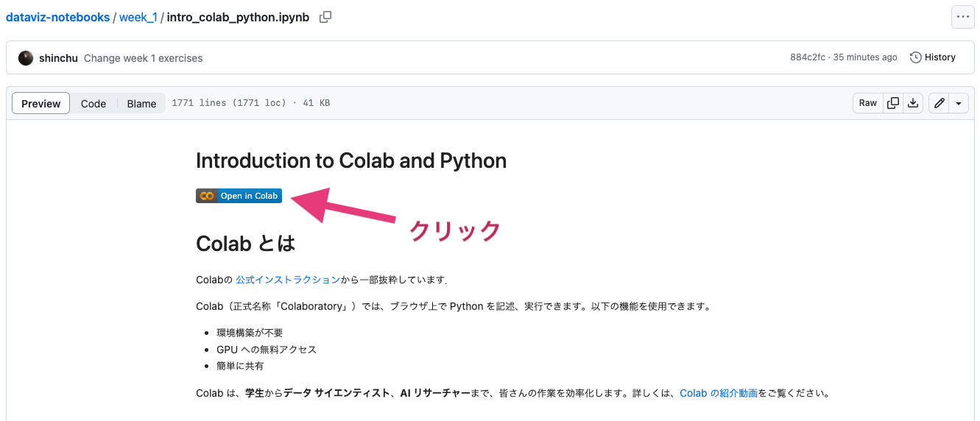Image resolution: width=980 pixels, height=421 pixels.
Task: Go to dataviz-notebooks repository root
Action: pyautogui.click(x=58, y=17)
